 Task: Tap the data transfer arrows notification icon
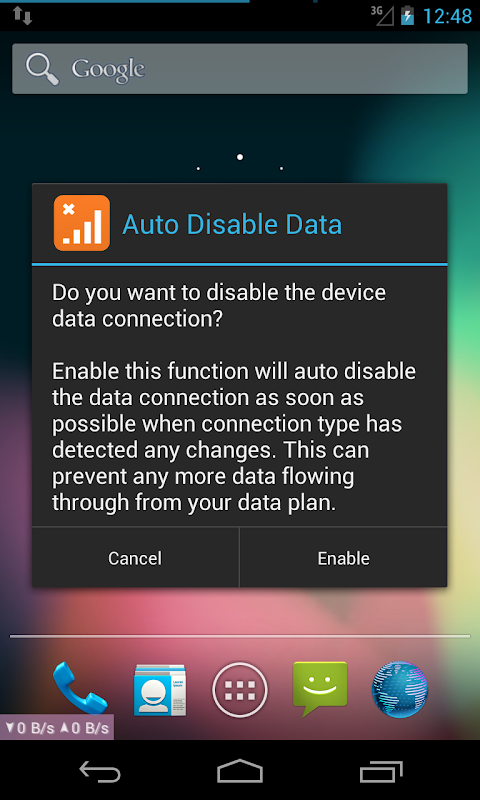click(x=23, y=15)
